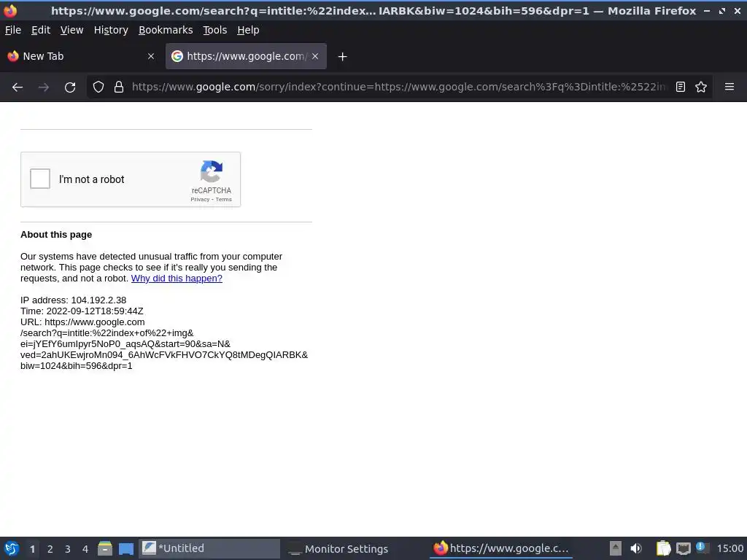Open the Why did this happen link

pyautogui.click(x=177, y=278)
